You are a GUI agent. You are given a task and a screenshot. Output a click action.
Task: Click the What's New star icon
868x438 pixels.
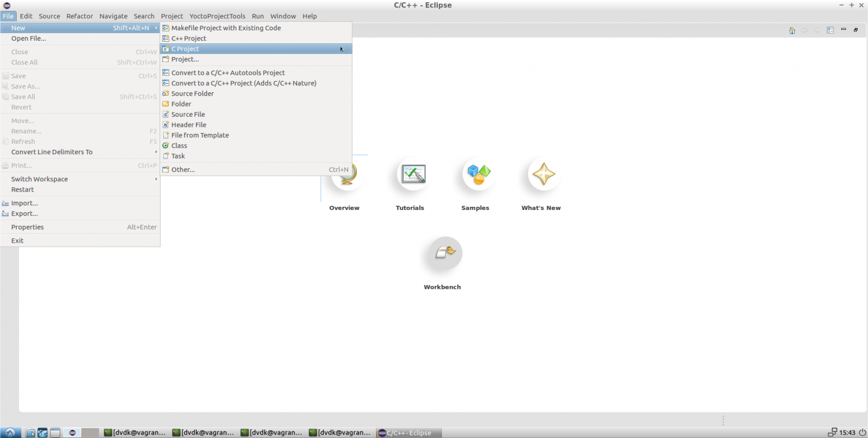(544, 174)
